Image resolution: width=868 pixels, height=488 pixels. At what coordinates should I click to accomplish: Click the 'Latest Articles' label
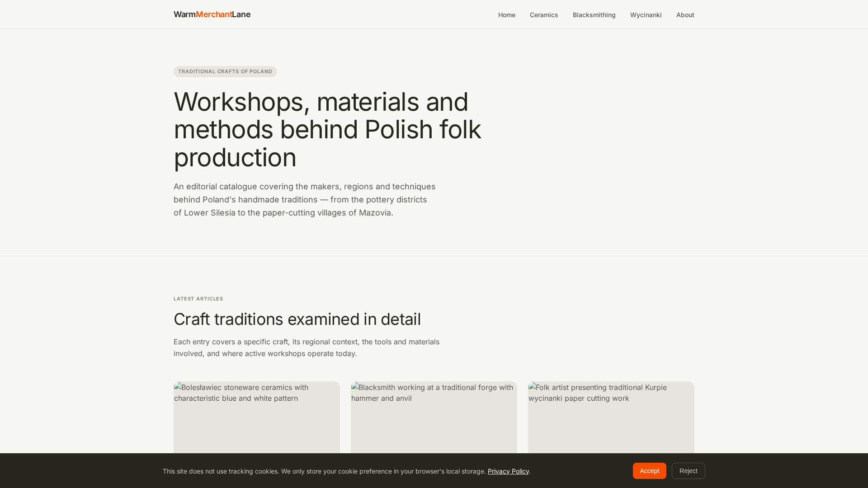pyautogui.click(x=198, y=299)
